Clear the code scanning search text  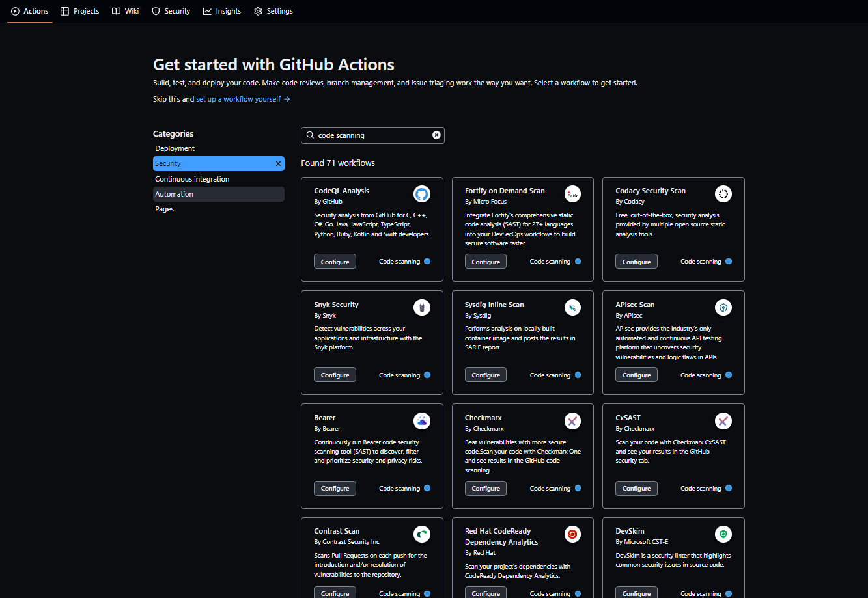tap(436, 135)
